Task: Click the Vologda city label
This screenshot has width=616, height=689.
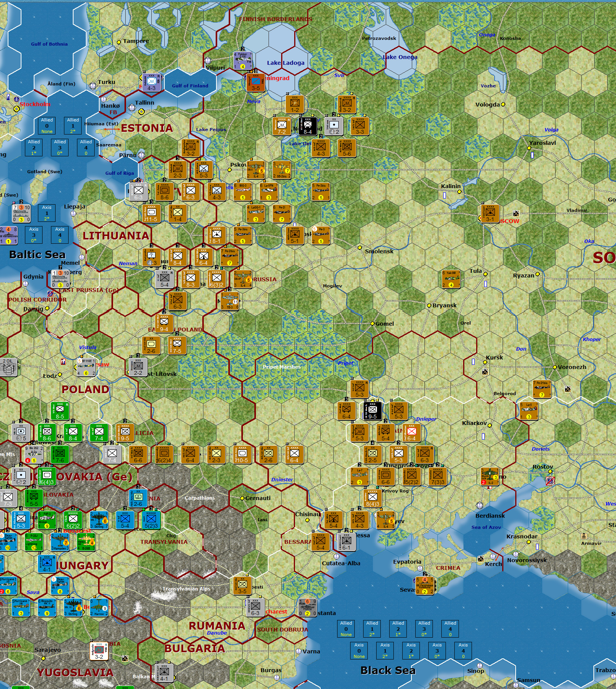Action: coord(488,105)
